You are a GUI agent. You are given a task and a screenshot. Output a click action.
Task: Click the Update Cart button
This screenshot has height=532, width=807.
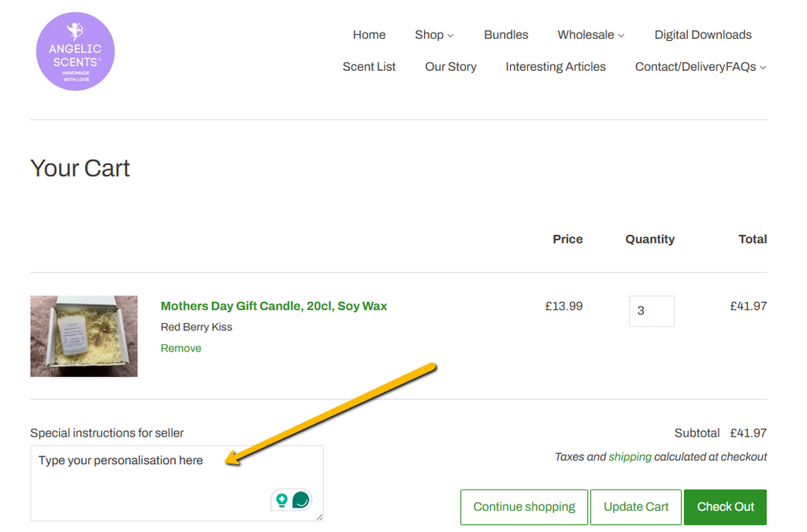click(636, 507)
